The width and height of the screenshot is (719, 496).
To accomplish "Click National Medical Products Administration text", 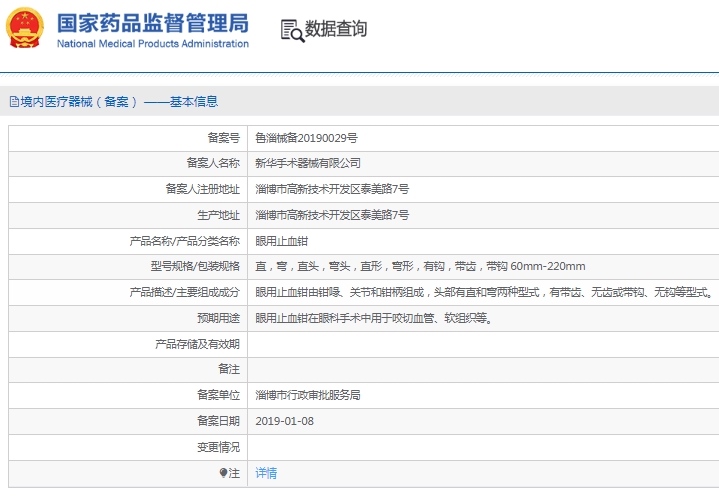I will click(153, 44).
